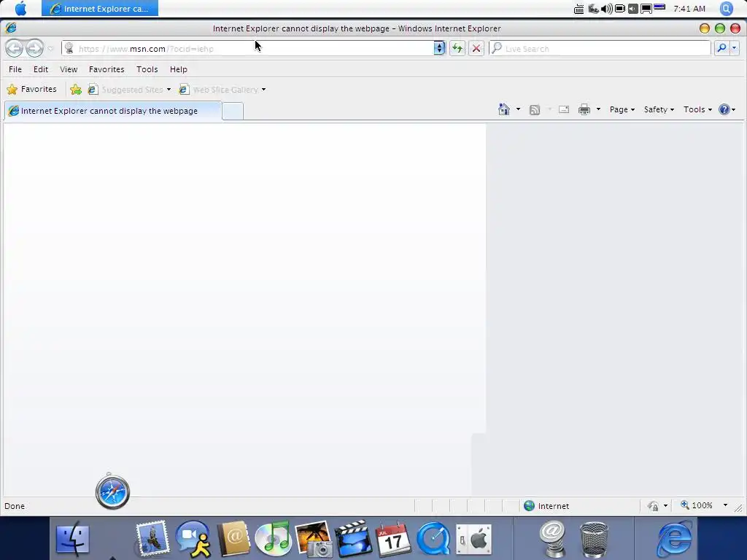Click the green Refresh button
747x560 pixels.
tap(457, 48)
